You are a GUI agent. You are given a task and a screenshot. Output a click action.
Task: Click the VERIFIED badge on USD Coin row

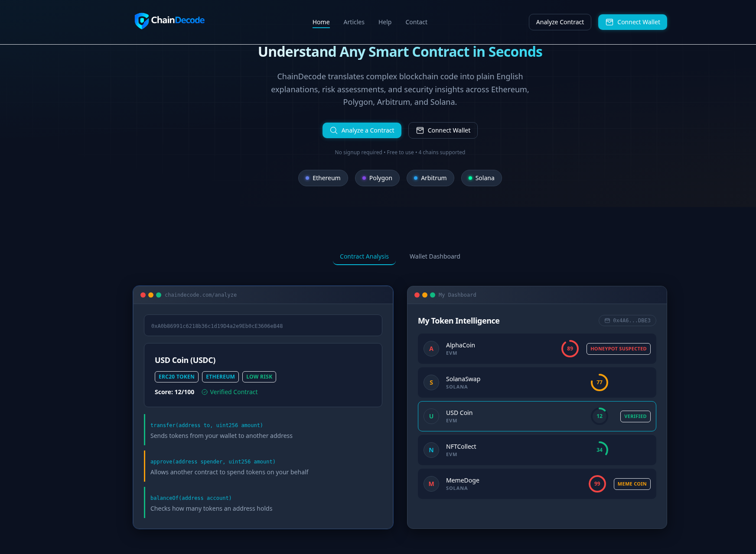[635, 416]
